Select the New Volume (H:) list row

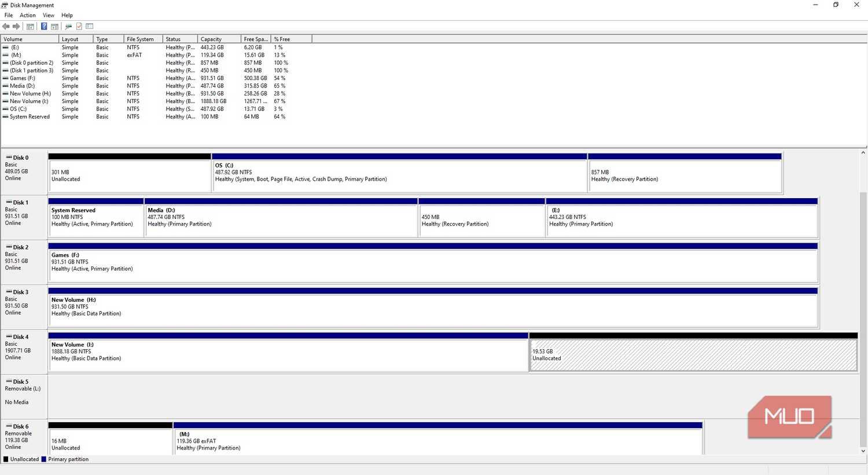pyautogui.click(x=156, y=93)
